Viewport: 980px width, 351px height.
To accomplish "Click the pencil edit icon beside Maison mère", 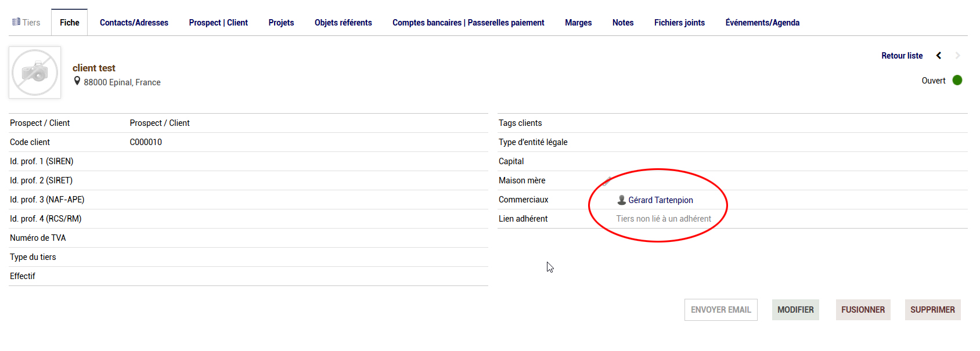I will click(607, 180).
